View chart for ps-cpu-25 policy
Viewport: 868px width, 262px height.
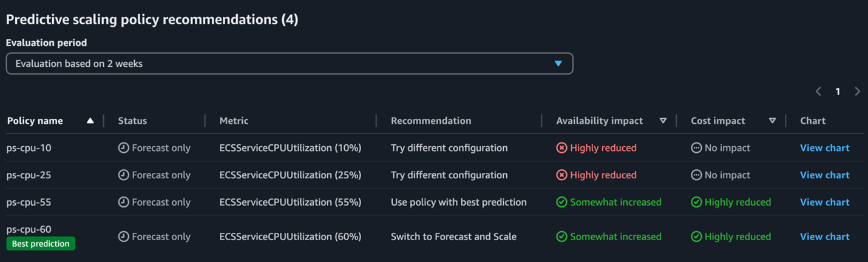click(824, 175)
